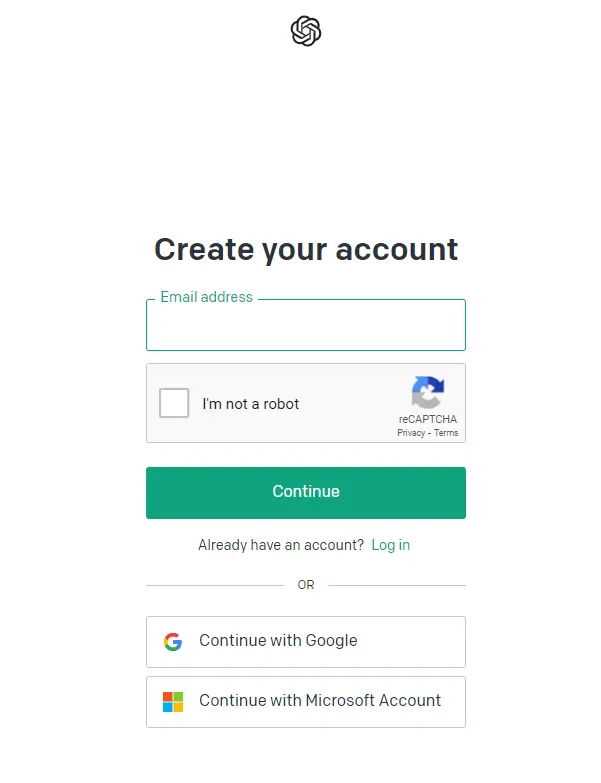This screenshot has width=601, height=783.
Task: Choose Continue with Microsoft Account sign-up
Action: 306,702
